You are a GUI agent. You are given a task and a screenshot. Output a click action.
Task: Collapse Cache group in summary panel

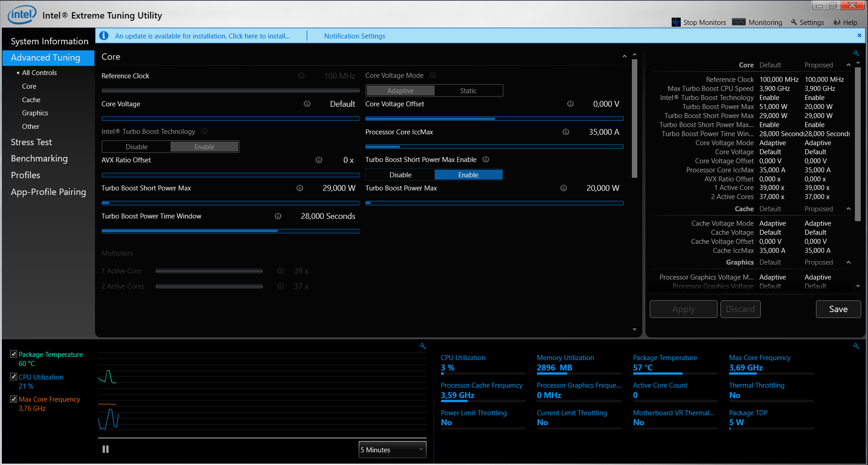(849, 209)
